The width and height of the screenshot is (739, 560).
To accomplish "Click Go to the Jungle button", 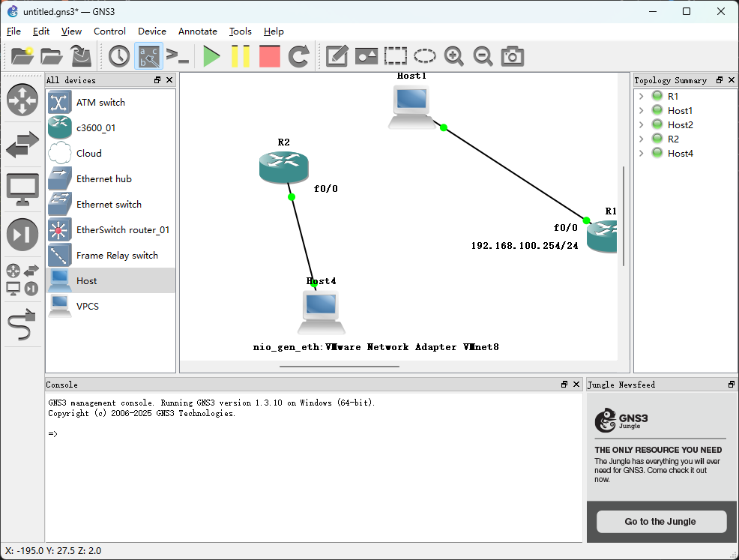I will coord(661,521).
